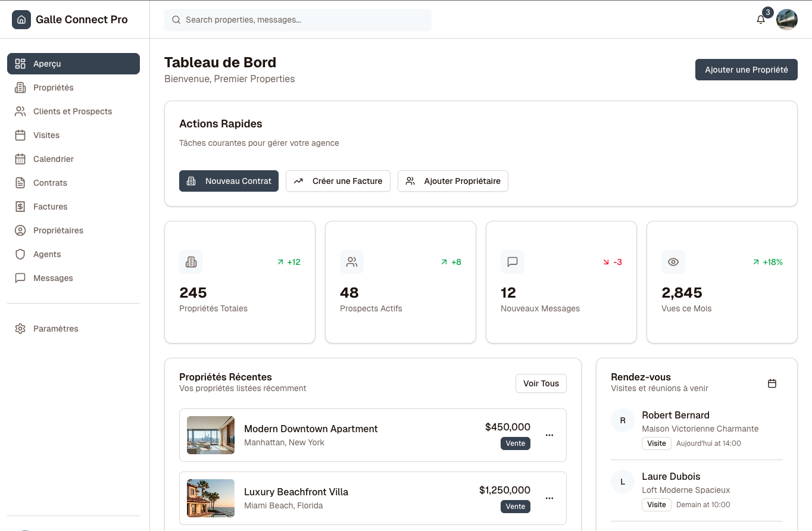
Task: Open Paramètres settings page
Action: click(x=56, y=329)
